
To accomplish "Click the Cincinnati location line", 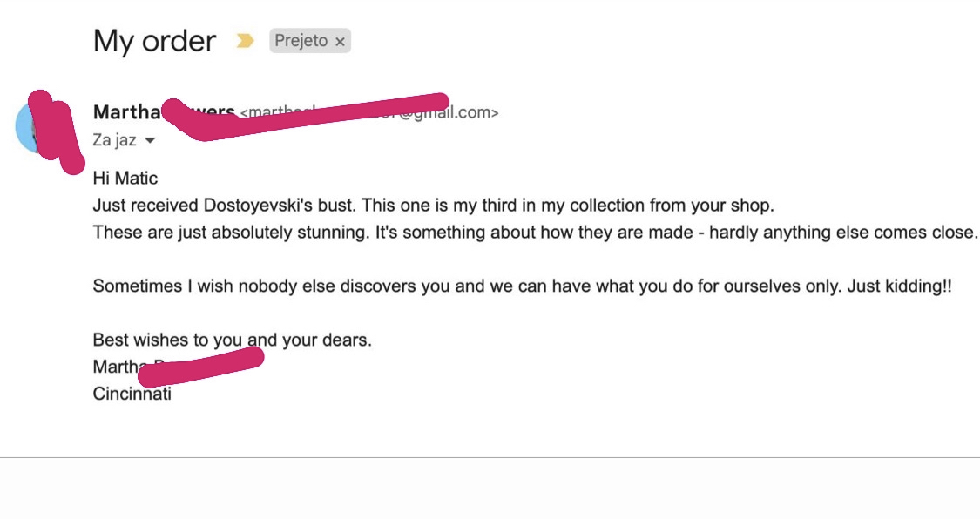I will (x=132, y=394).
